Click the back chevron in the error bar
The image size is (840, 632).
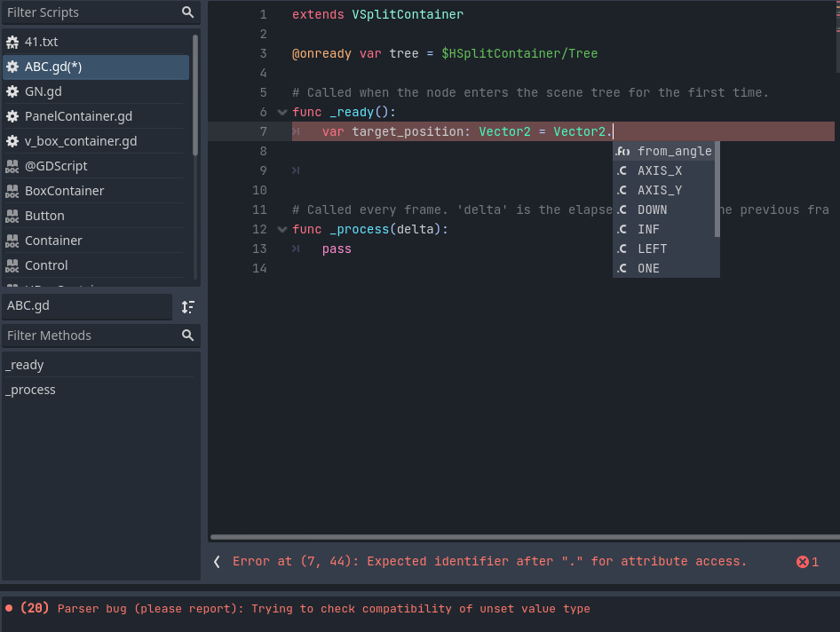click(x=217, y=561)
